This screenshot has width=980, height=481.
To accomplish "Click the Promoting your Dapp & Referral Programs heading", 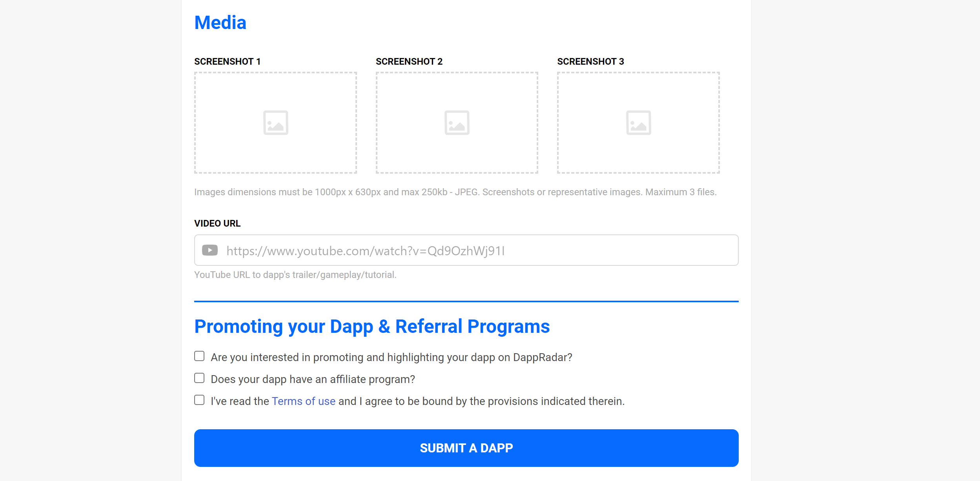I will 372,327.
